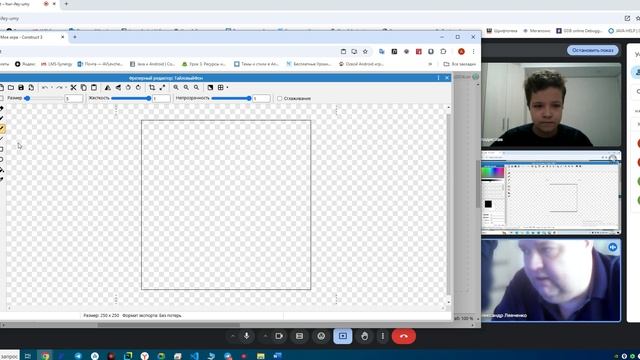This screenshot has width=640, height=360.
Task: Adjust the Непрозрачность slider
Action: pos(231,98)
